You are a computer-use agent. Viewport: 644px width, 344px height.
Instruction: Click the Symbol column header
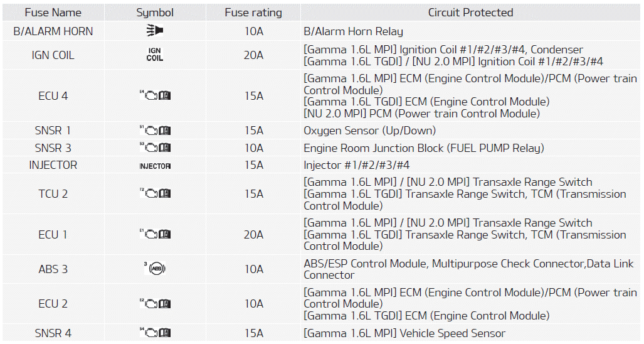pyautogui.click(x=155, y=13)
